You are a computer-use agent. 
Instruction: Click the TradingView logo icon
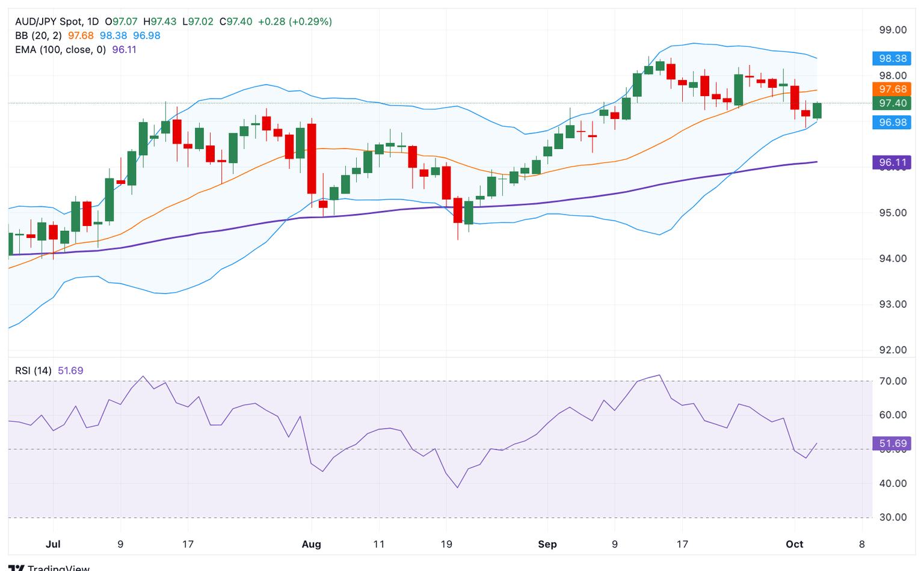16,567
